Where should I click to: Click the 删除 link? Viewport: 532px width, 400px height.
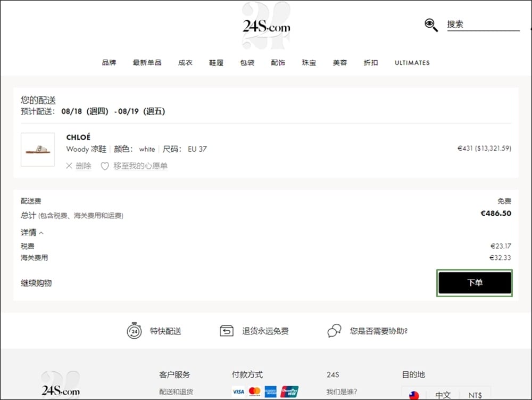point(84,166)
